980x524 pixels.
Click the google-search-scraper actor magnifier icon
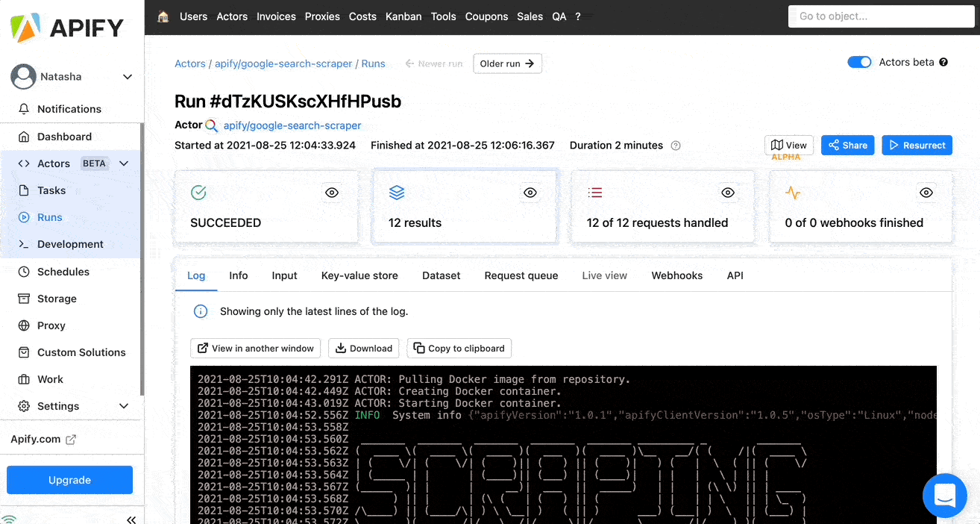(x=212, y=126)
